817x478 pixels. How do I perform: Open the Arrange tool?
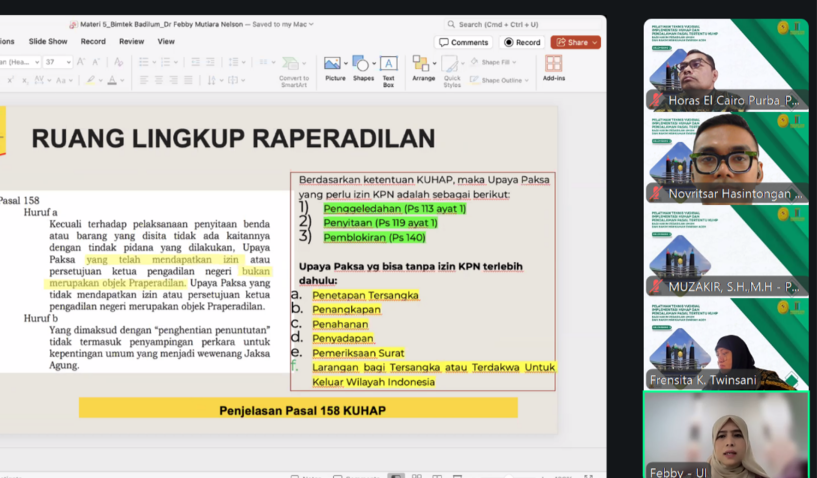pyautogui.click(x=423, y=68)
